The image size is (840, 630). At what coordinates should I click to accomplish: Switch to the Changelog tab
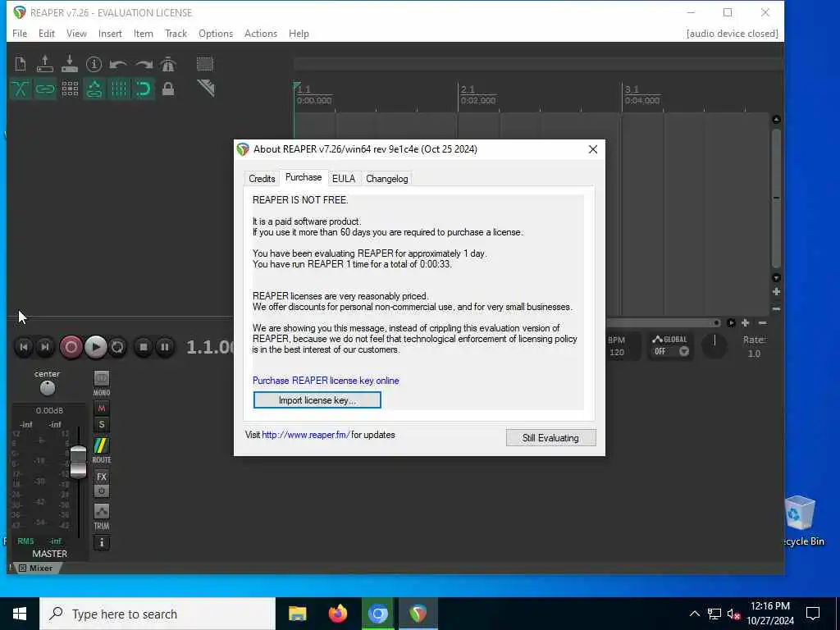click(387, 178)
